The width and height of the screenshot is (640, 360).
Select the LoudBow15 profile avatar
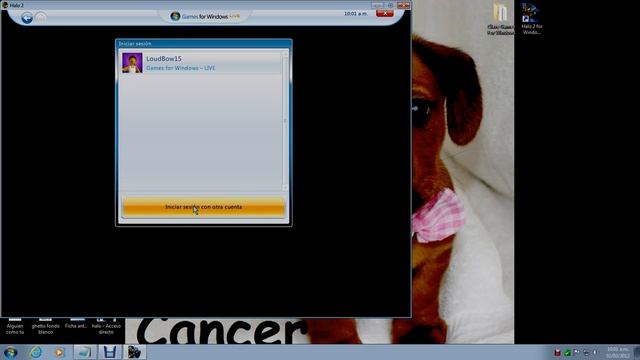pos(132,63)
